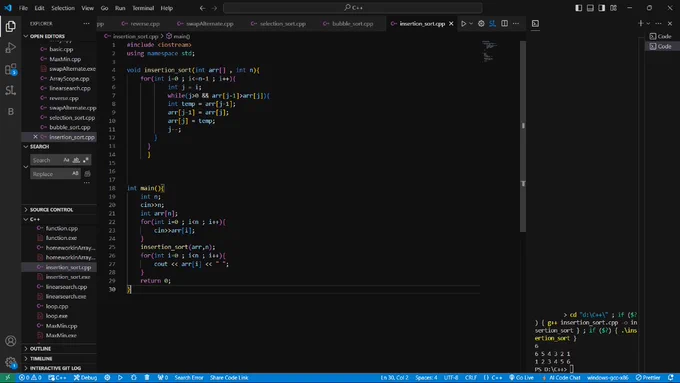Click Prettier in the status bar
The image size is (680, 383).
[x=648, y=378]
